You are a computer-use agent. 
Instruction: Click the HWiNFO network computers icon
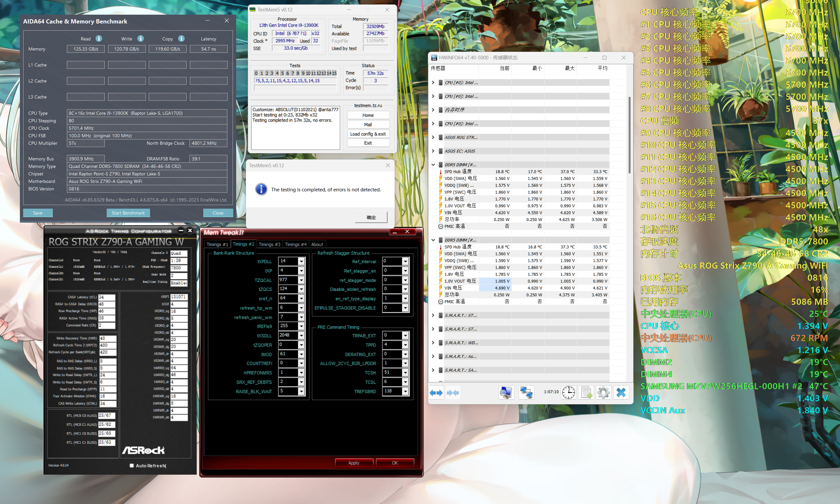526,393
